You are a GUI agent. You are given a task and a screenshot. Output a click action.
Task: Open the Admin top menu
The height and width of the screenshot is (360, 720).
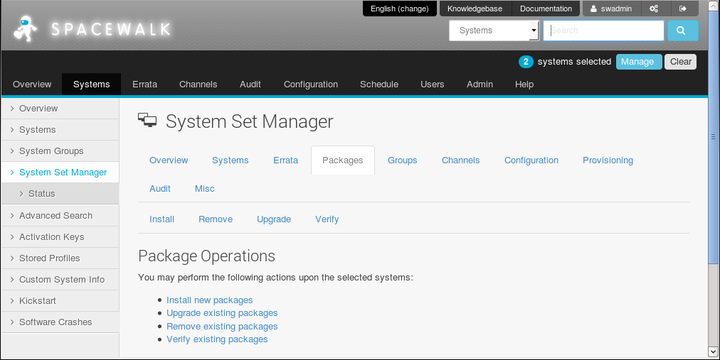coord(480,84)
